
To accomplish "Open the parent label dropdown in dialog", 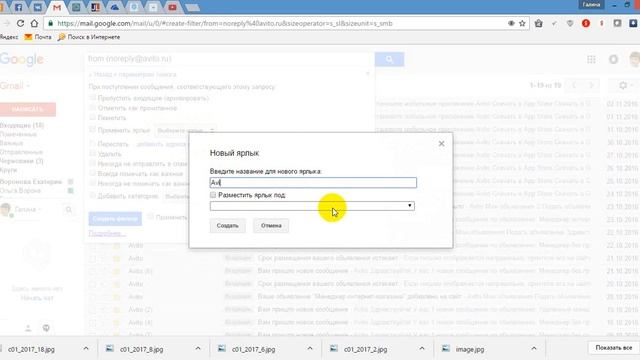I will pyautogui.click(x=312, y=206).
